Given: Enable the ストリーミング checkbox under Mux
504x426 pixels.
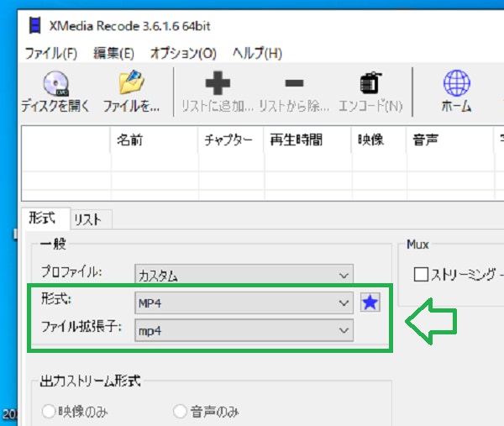Looking at the screenshot, I should (421, 275).
